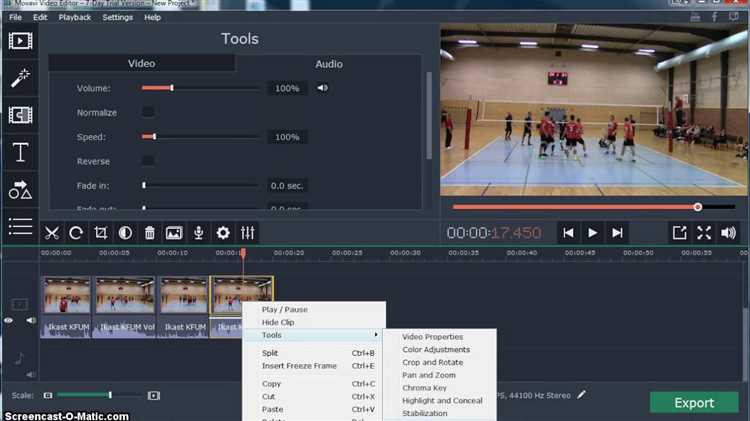Enter full screen preview mode
The image size is (750, 421).
click(x=704, y=233)
